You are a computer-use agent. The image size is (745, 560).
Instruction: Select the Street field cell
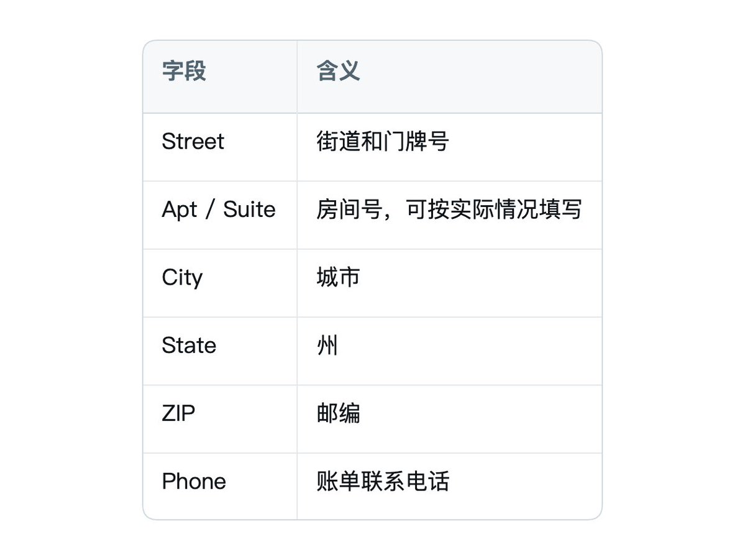coord(220,147)
